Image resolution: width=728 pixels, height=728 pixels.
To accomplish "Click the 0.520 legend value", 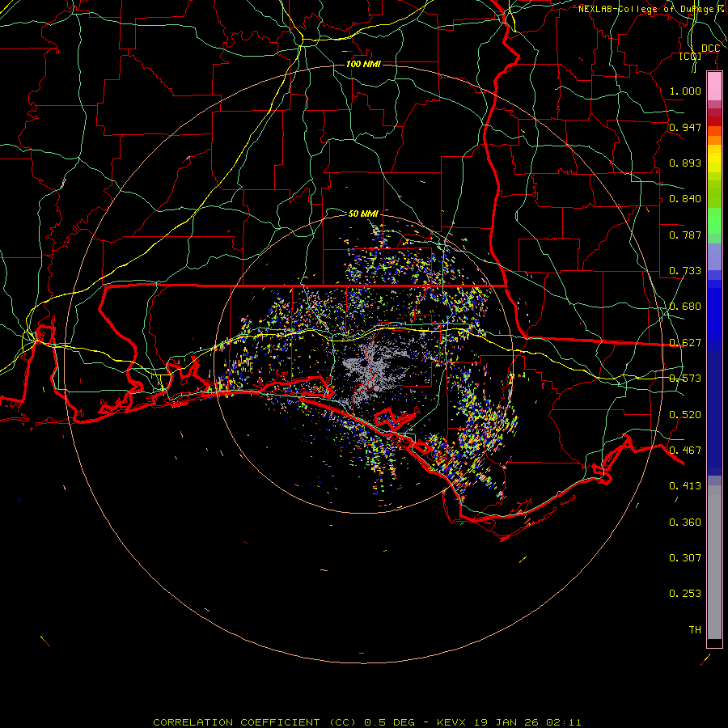I will (x=685, y=414).
